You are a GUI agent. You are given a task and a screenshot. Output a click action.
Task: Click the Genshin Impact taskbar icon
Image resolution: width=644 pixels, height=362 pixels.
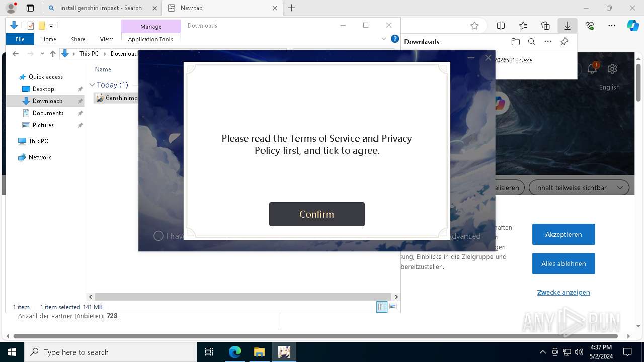(x=284, y=352)
